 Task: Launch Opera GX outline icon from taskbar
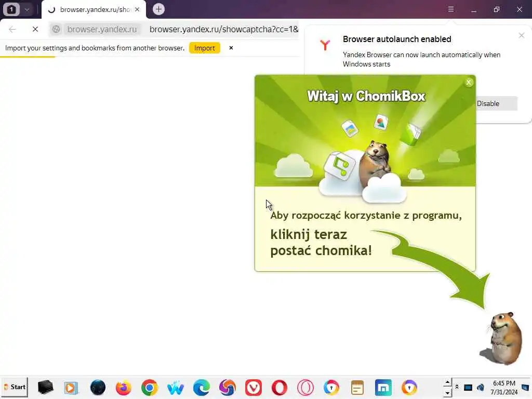[305, 388]
